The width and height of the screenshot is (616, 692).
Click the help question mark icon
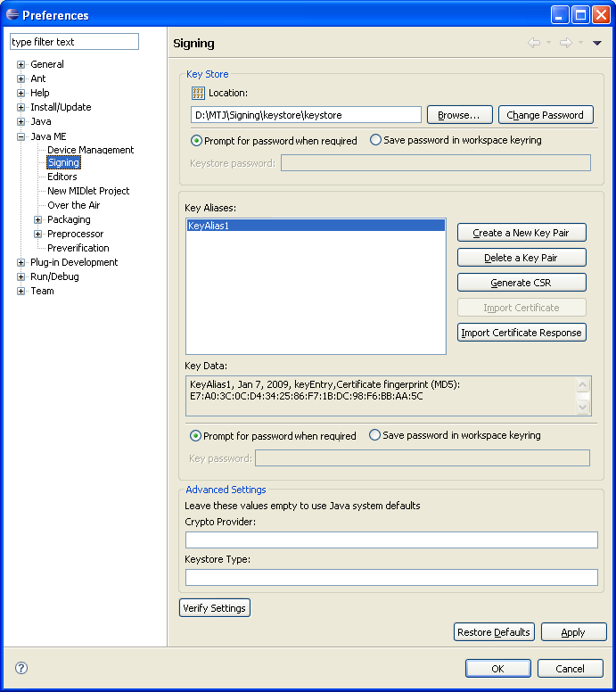pyautogui.click(x=21, y=668)
